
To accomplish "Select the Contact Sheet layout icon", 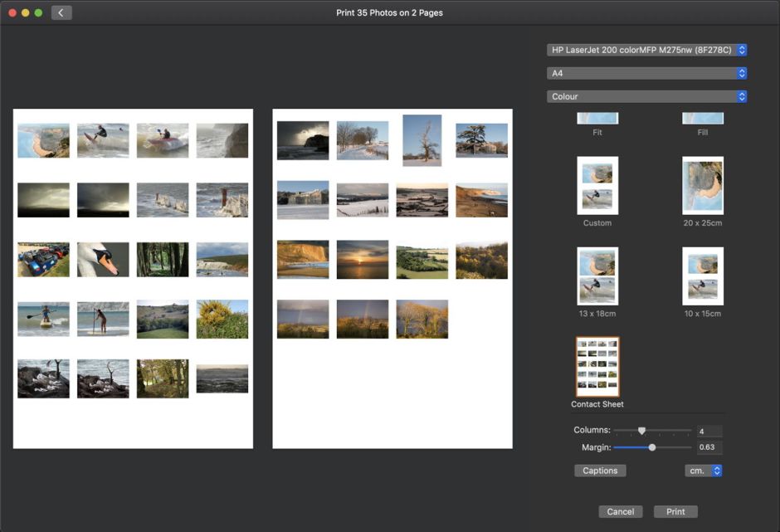I will click(597, 367).
